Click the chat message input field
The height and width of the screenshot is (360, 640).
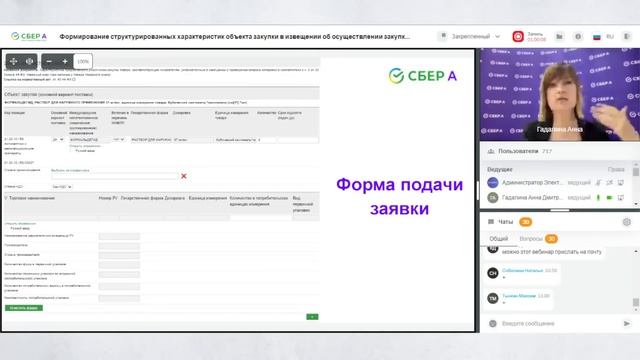pyautogui.click(x=558, y=323)
